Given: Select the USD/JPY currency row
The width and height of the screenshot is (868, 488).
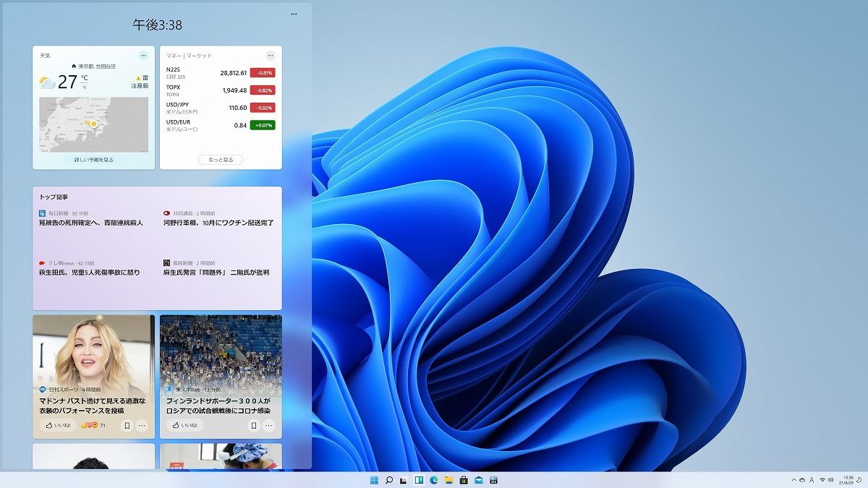Looking at the screenshot, I should (221, 108).
